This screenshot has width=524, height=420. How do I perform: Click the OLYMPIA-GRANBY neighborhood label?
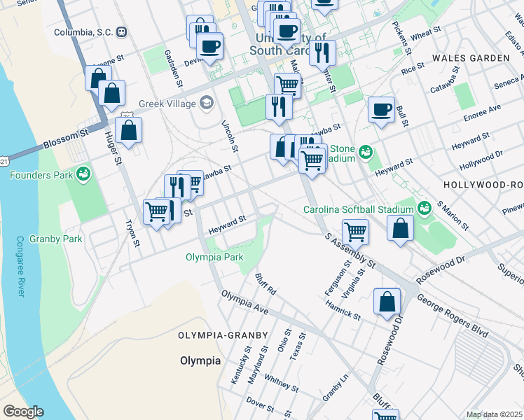tap(223, 335)
